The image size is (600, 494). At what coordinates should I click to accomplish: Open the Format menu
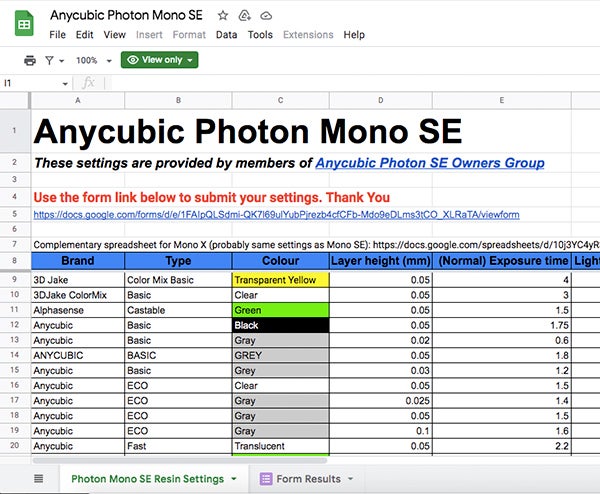tap(189, 35)
